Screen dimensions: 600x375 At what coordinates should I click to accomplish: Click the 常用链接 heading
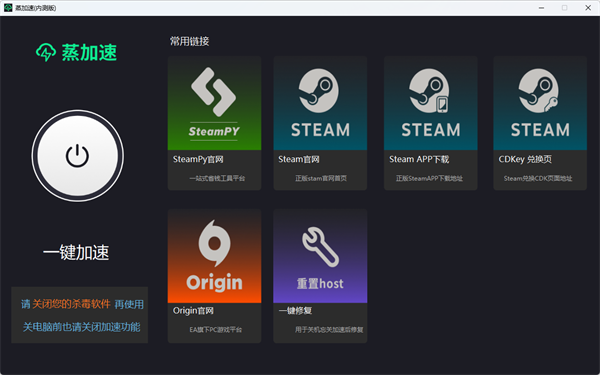coord(189,41)
